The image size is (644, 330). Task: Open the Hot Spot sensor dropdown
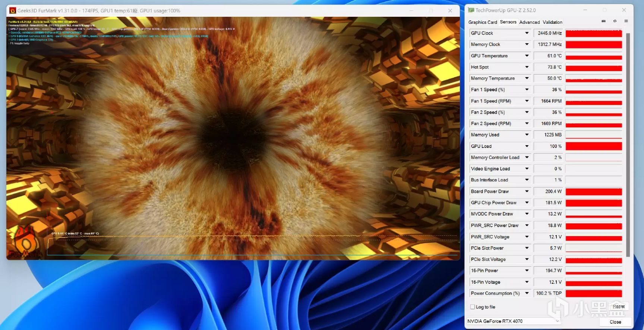pyautogui.click(x=527, y=67)
